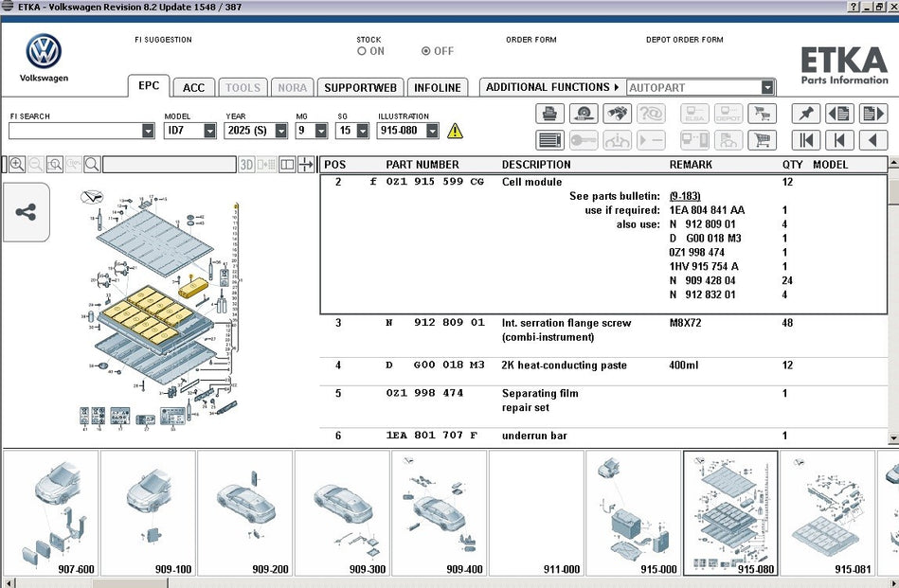
Task: Open the SUPPORTWEB tab
Action: coord(360,87)
